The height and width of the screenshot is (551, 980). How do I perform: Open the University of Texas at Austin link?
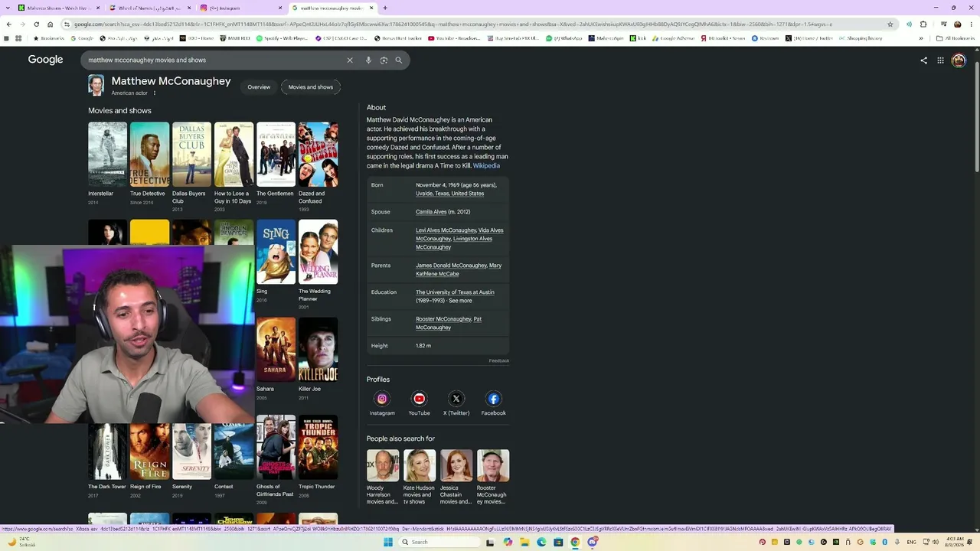455,292
